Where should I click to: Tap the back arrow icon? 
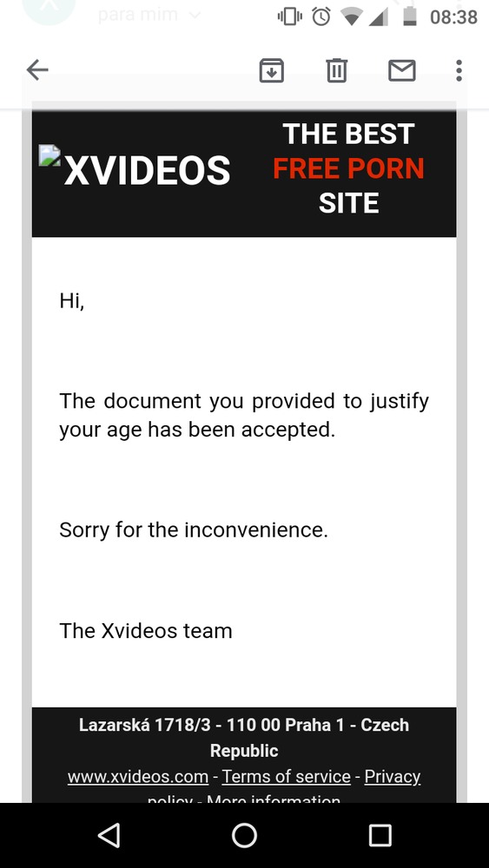pyautogui.click(x=37, y=70)
